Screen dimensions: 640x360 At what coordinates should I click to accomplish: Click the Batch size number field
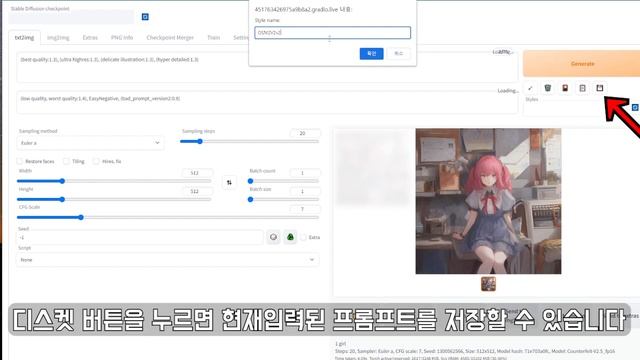[305, 191]
